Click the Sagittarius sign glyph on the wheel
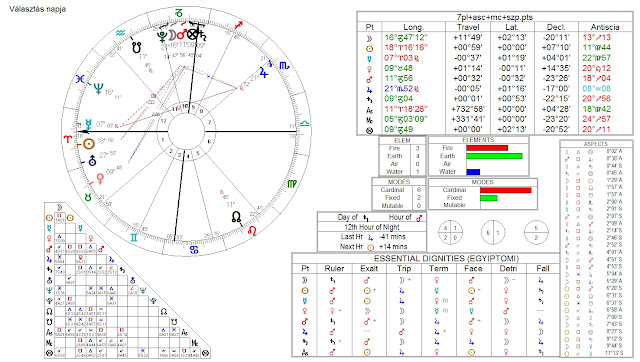 coord(239,25)
